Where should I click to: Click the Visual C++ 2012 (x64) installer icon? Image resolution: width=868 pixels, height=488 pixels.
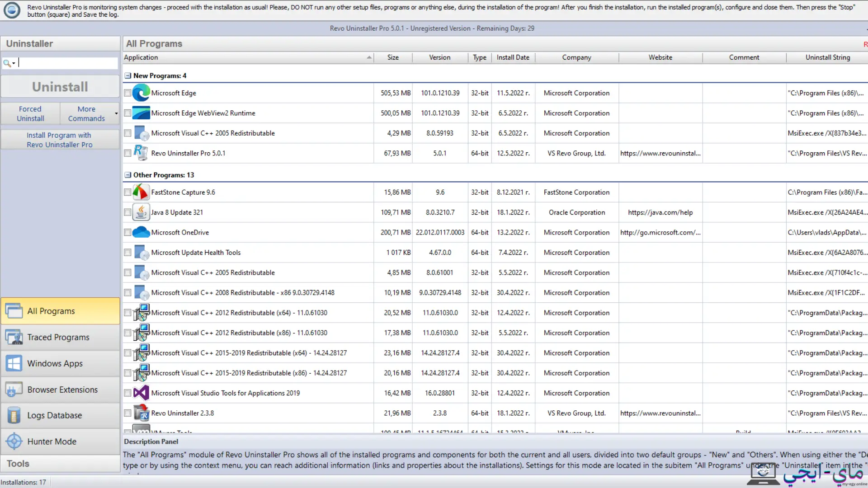point(141,313)
